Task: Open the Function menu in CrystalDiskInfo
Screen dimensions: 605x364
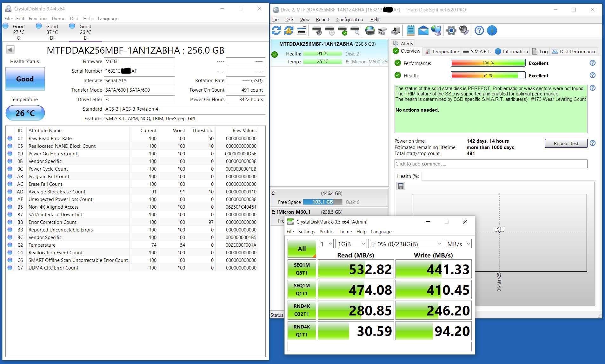Action: (x=37, y=18)
